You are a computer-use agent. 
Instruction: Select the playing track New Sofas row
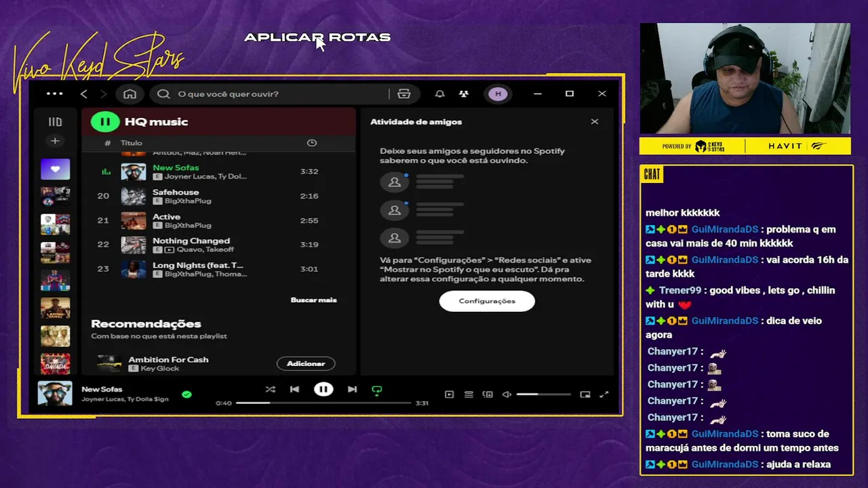click(x=218, y=171)
